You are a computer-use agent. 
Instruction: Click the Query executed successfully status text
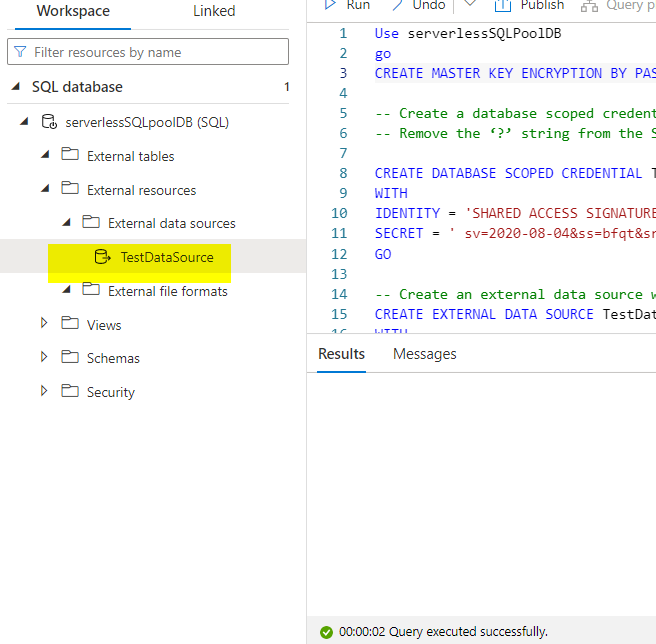point(468,631)
